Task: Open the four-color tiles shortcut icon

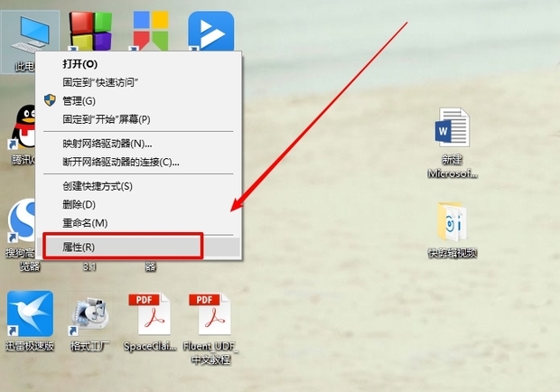Action: [151, 31]
